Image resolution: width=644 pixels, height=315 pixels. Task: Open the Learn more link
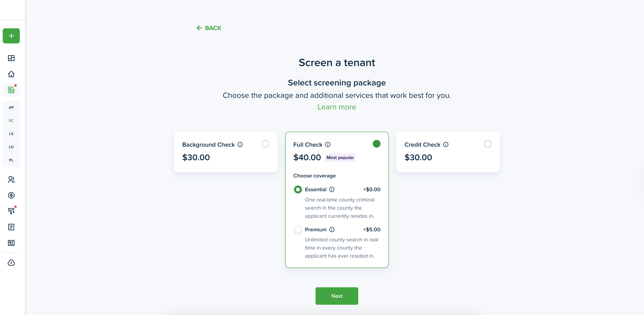337,107
